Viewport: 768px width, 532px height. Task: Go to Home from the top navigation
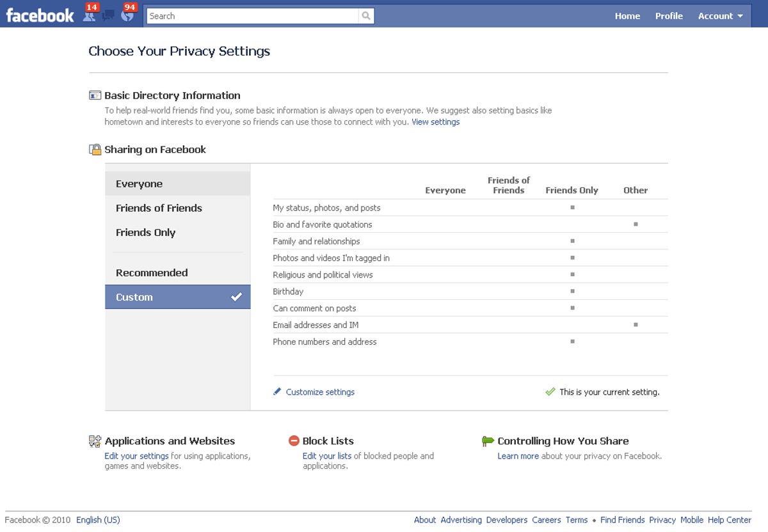(x=627, y=15)
